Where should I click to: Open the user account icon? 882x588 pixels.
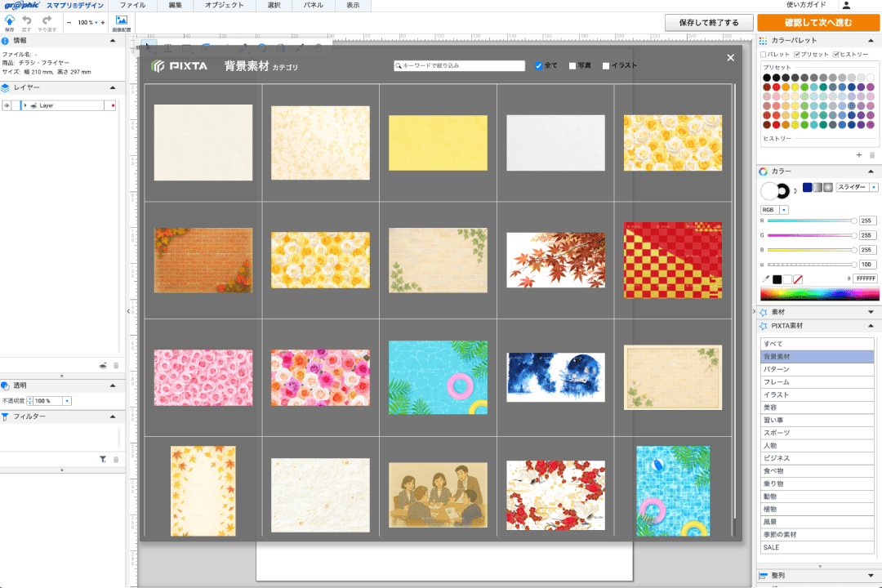pyautogui.click(x=846, y=5)
